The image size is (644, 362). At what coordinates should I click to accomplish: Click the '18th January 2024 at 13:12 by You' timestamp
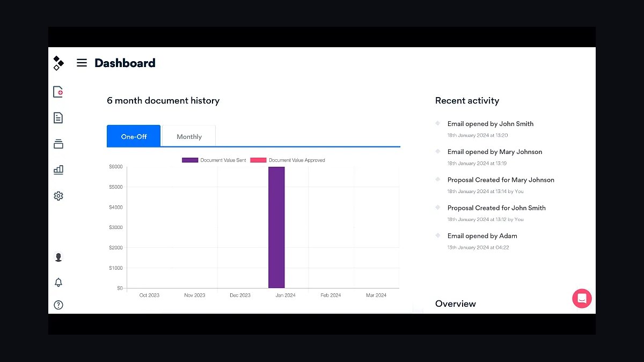pyautogui.click(x=486, y=219)
